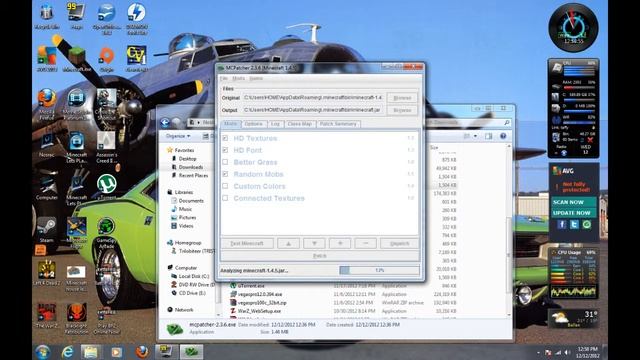640x360 pixels.
Task: Switch to the Patch Summary tab
Action: click(x=338, y=124)
